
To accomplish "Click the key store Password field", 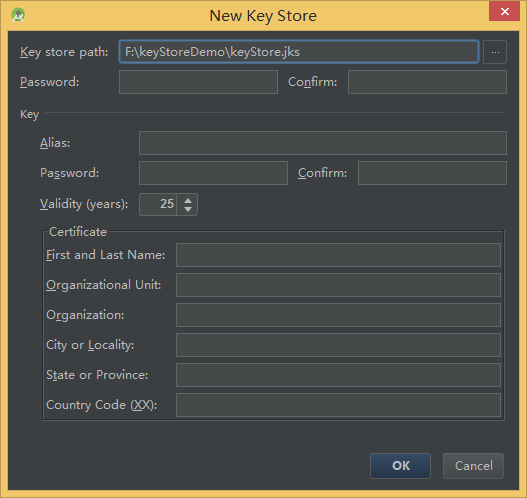I will 198,82.
